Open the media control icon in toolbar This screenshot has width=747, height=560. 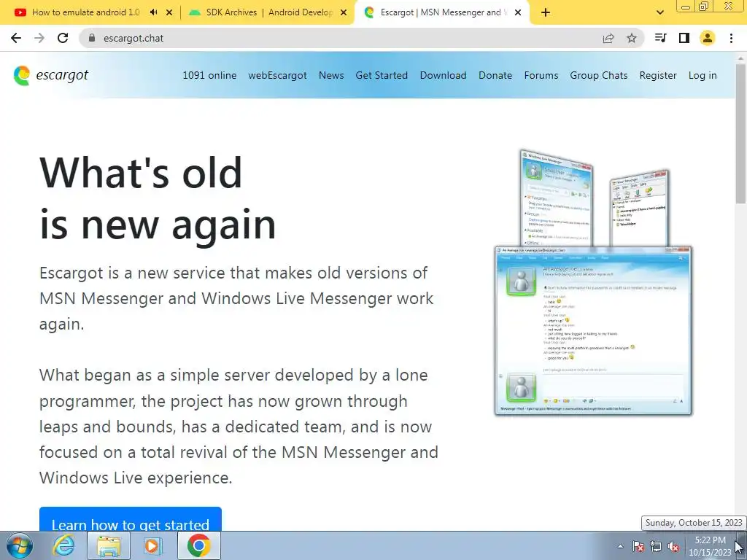[660, 38]
